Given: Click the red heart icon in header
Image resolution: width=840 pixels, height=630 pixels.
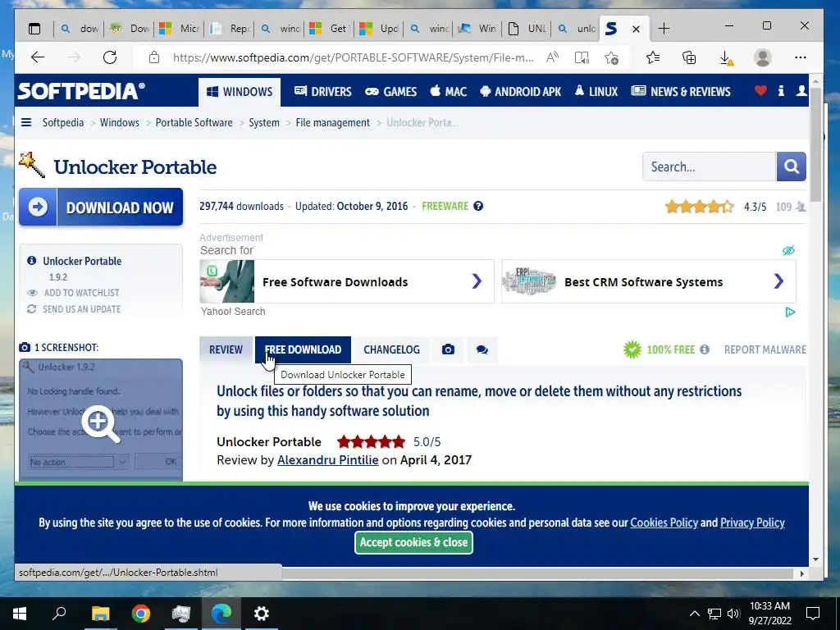Looking at the screenshot, I should (x=760, y=91).
